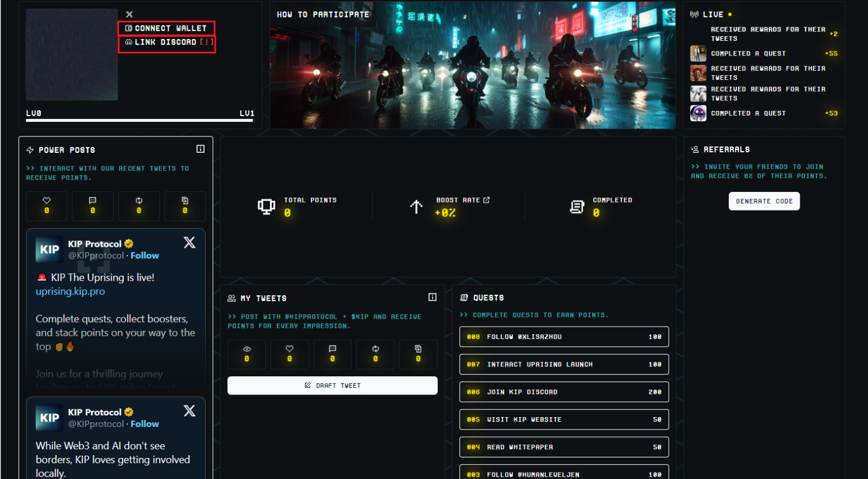Click Power Posts quotes counter
Viewport: 868px width, 479px height.
click(185, 206)
